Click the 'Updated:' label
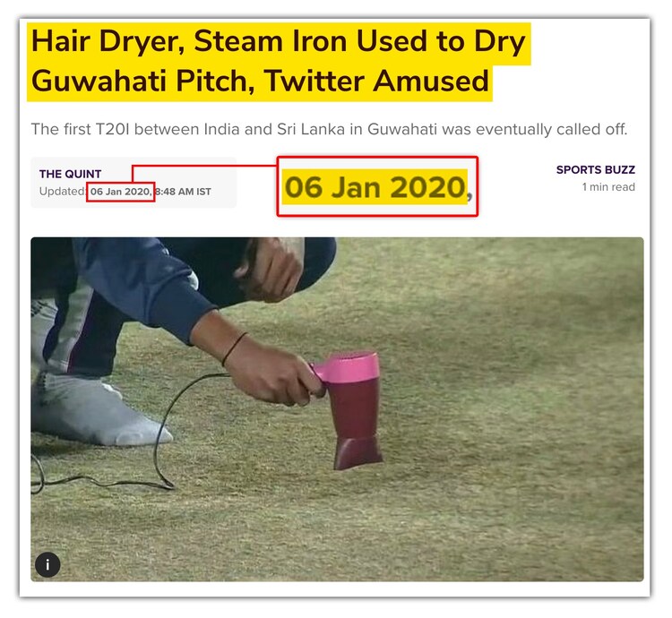 (63, 191)
